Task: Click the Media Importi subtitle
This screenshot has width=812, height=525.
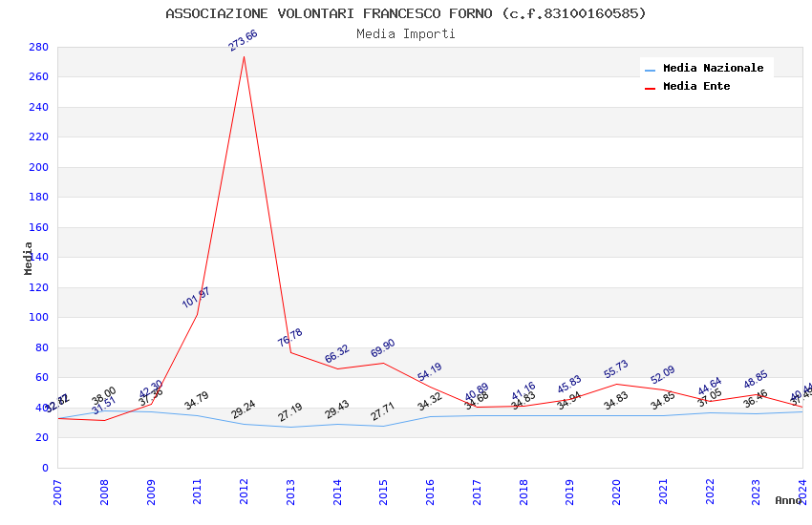Action: tap(406, 34)
